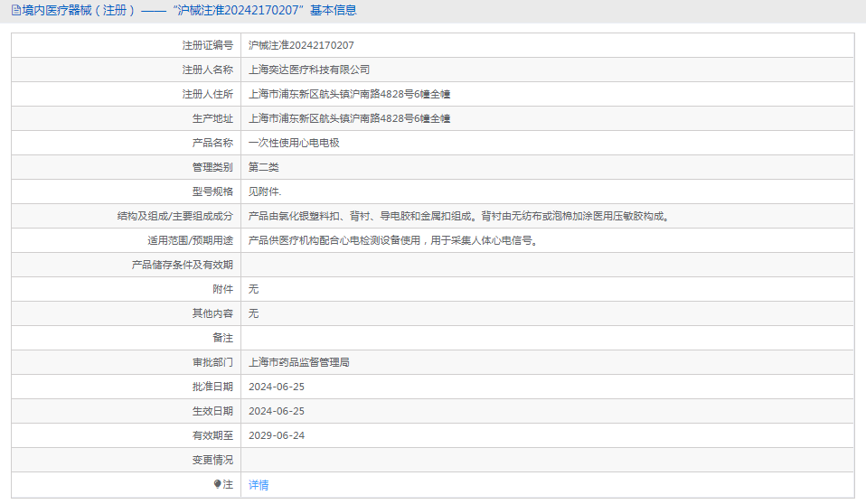Screen dimensions: 866x504
Task: Select the expiry date 2029-06-24
Action: pos(276,435)
